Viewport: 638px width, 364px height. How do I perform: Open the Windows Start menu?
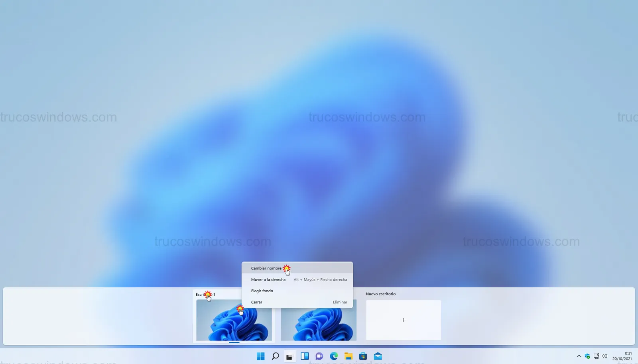tap(260, 356)
